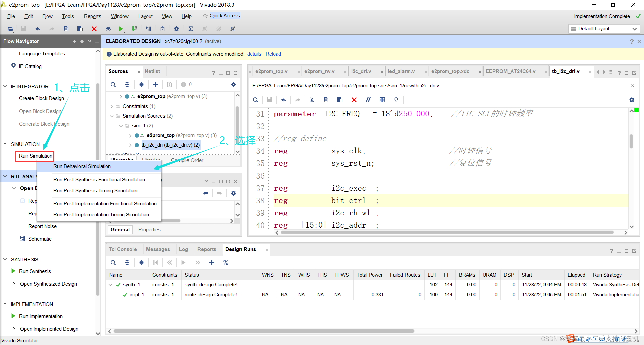Collapse the SIMULATION section in Flow Navigator
The height and width of the screenshot is (345, 644).
tap(5, 144)
